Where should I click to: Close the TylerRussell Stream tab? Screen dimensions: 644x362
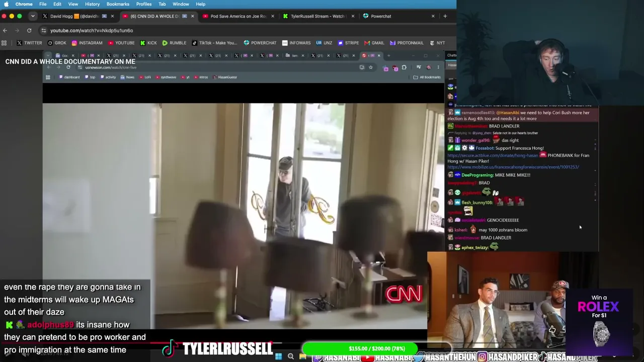pos(353,16)
